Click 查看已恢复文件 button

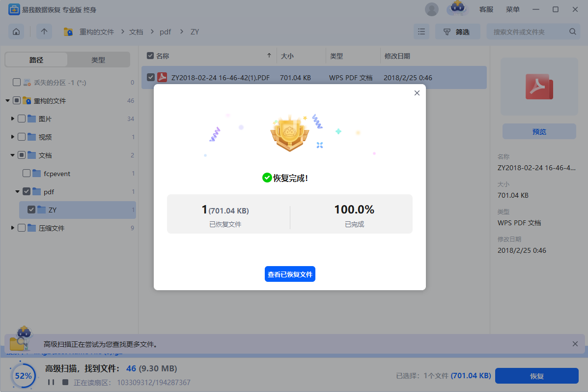pos(290,274)
